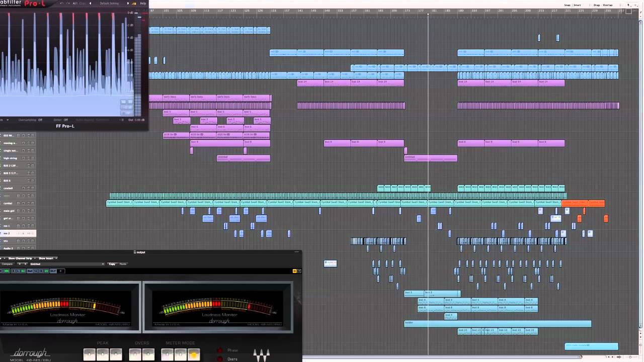Go to next Pro-L preset
644x362 pixels.
coord(128,3)
